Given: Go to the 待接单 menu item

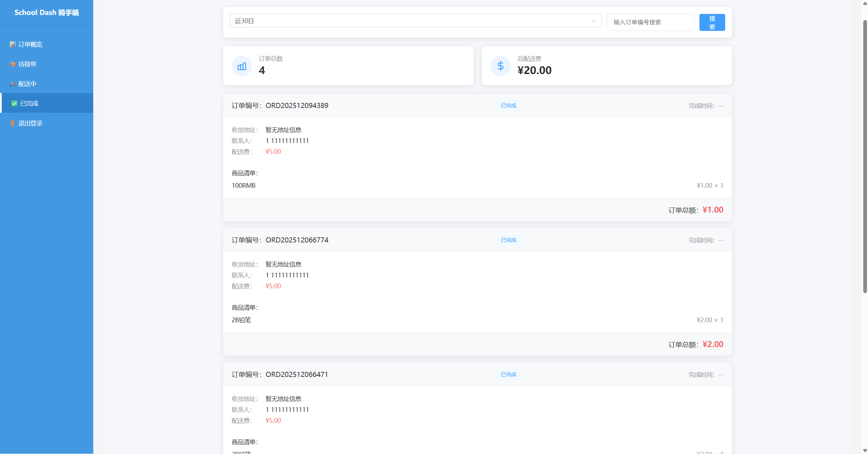Looking at the screenshot, I should pos(27,64).
